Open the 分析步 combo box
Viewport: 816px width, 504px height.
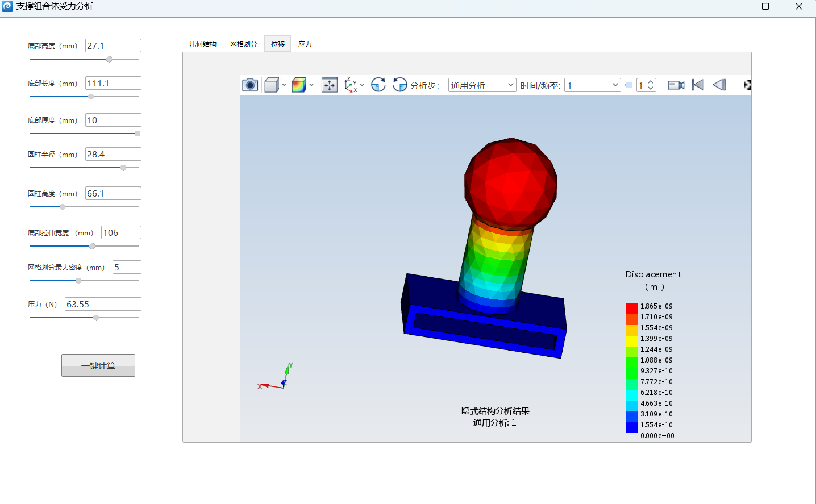[x=482, y=85]
